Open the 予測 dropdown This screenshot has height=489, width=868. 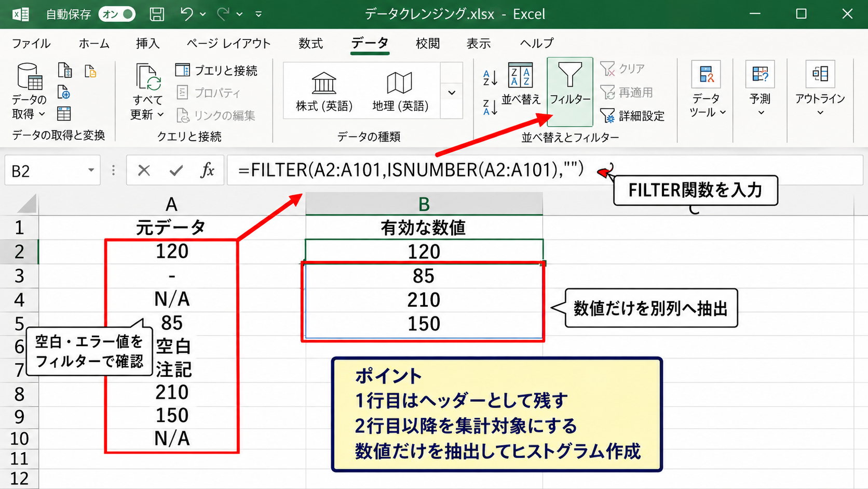pos(760,89)
